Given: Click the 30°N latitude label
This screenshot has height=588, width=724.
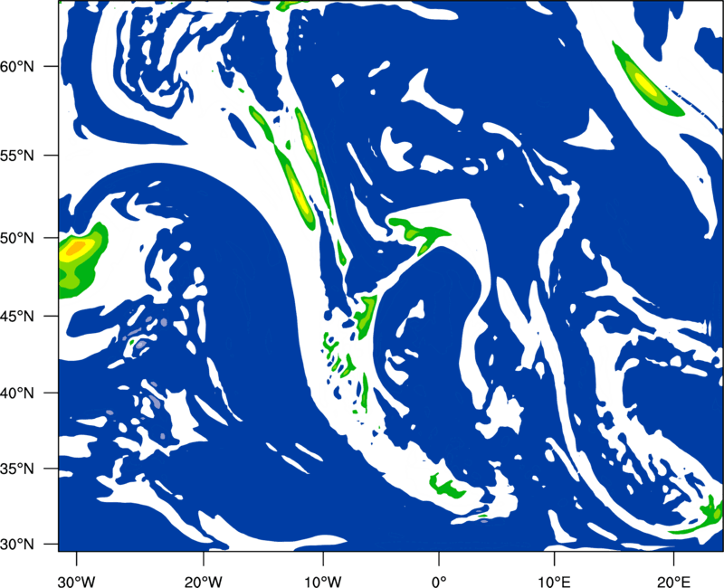Looking at the screenshot, I should point(17,545).
